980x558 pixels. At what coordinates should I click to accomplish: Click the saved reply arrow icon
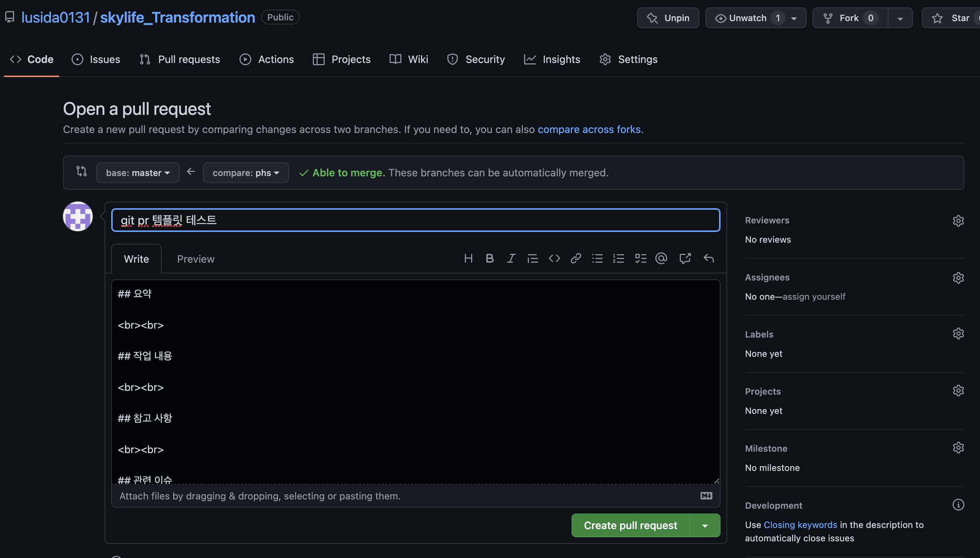pyautogui.click(x=709, y=259)
